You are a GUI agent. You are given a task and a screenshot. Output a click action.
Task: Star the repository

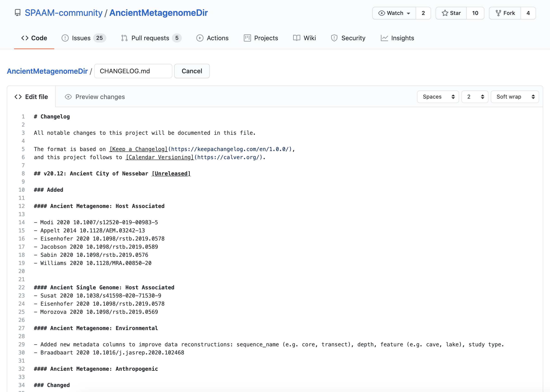click(x=451, y=13)
